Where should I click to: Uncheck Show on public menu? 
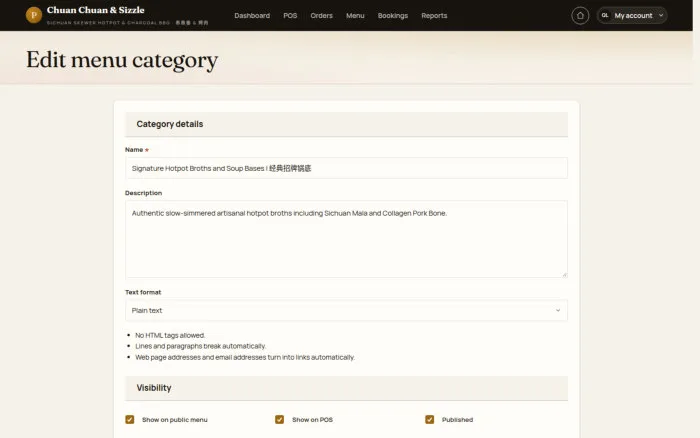click(x=129, y=420)
